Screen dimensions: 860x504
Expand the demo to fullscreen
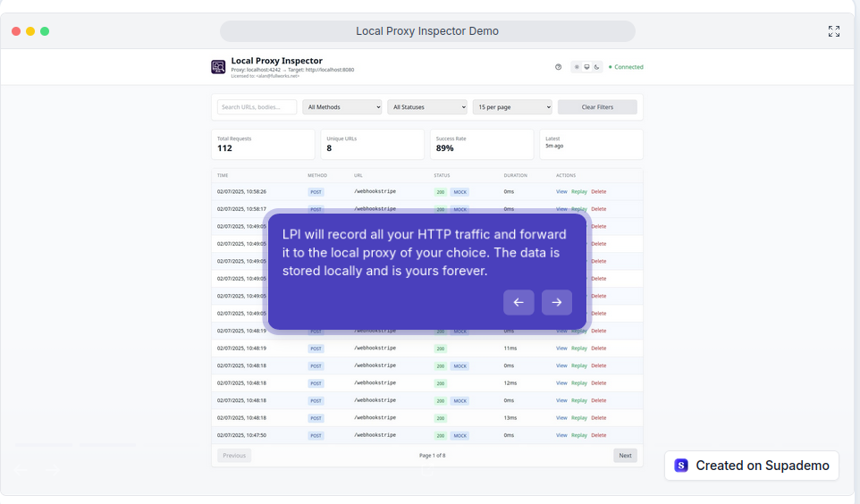[x=834, y=31]
